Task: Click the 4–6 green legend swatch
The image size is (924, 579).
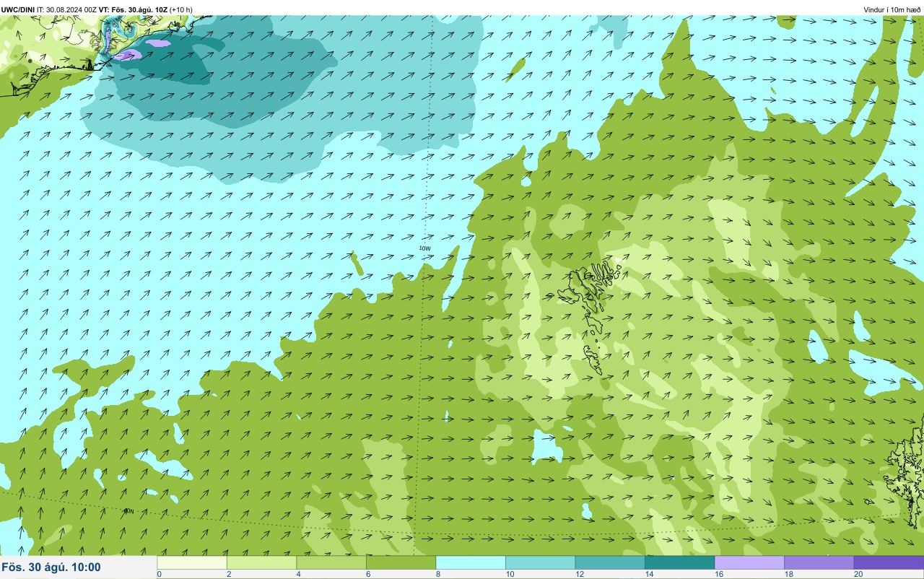Action: (x=331, y=562)
